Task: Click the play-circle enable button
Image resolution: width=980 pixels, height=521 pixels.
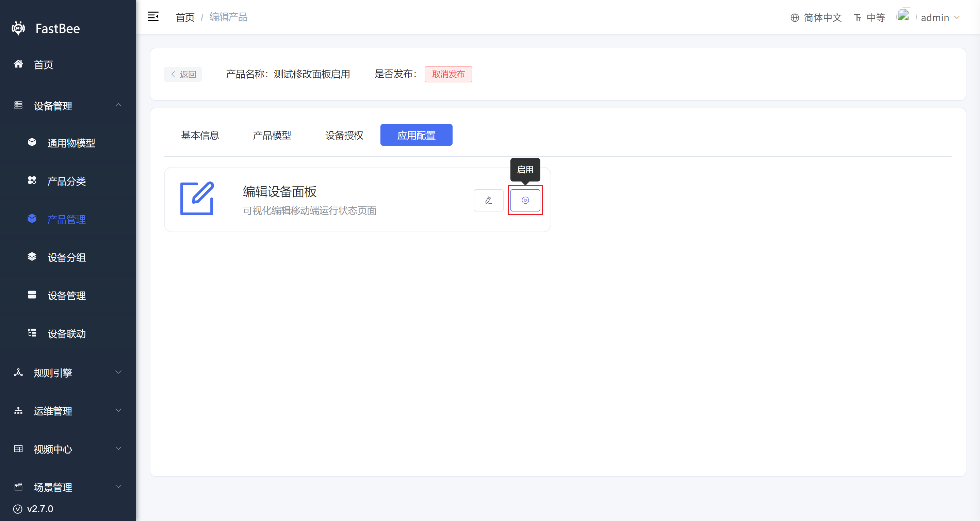Action: pyautogui.click(x=525, y=200)
